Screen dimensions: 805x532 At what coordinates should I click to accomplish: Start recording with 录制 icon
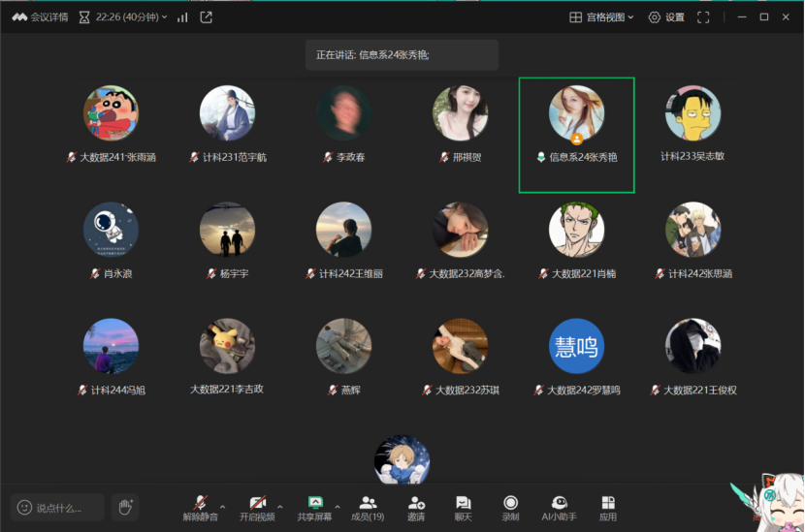[510, 507]
